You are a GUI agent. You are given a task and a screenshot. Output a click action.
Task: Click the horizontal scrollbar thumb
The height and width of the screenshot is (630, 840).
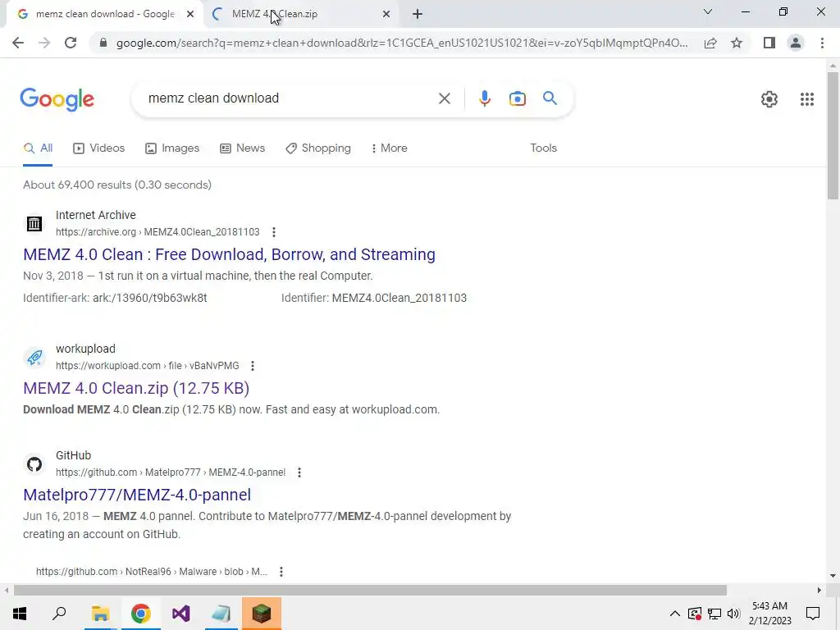pos(370,591)
